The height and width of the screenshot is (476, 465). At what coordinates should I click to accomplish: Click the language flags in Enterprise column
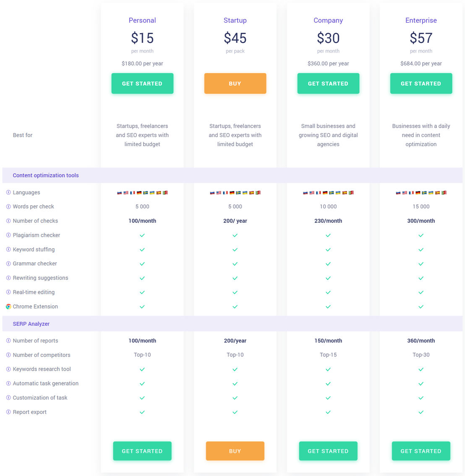(421, 193)
